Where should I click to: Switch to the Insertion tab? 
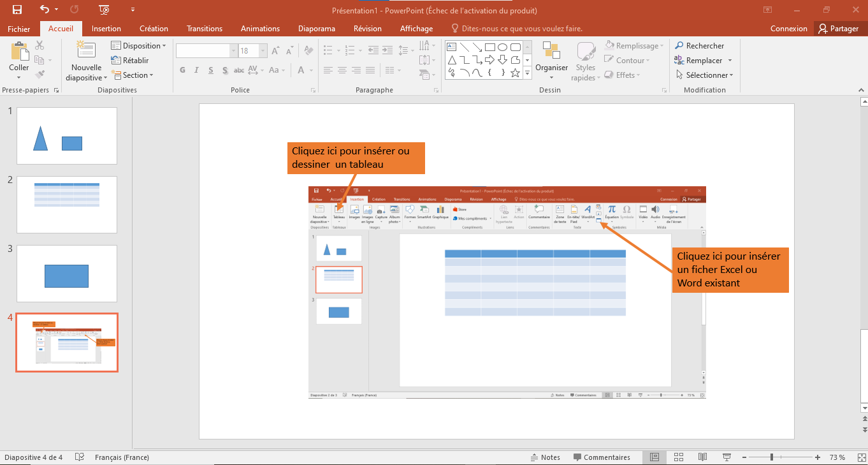coord(106,29)
